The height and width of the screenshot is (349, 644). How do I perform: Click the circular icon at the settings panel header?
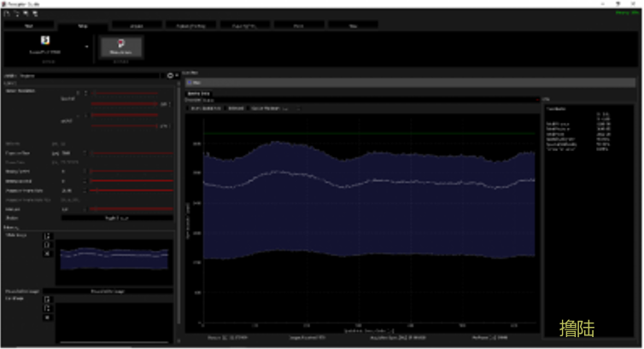point(170,76)
